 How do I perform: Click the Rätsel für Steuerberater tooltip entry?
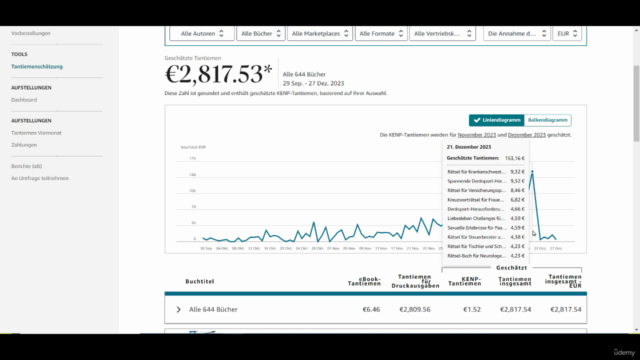click(486, 237)
